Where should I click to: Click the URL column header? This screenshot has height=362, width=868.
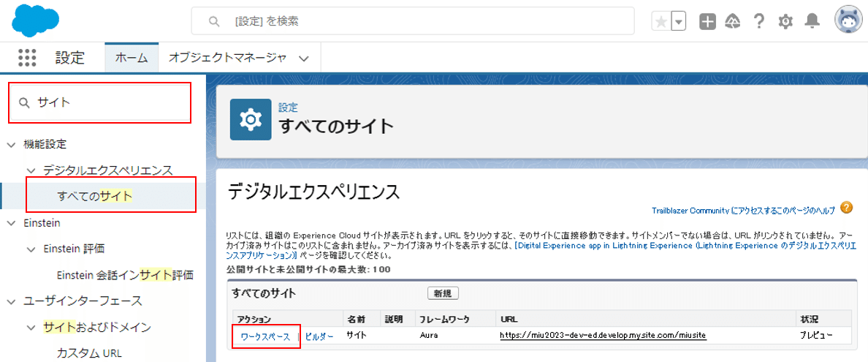click(x=509, y=320)
